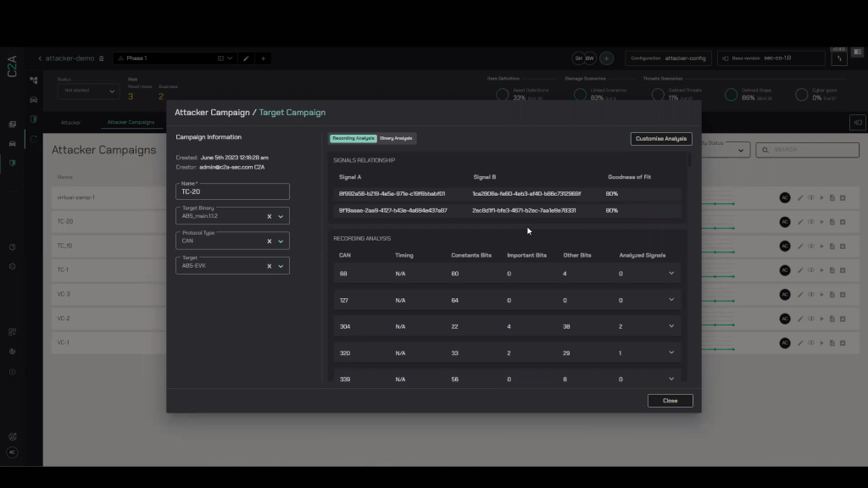Screen dimensions: 868x488
Task: Click the Search field in Attacker Campaigns
Action: pos(807,150)
